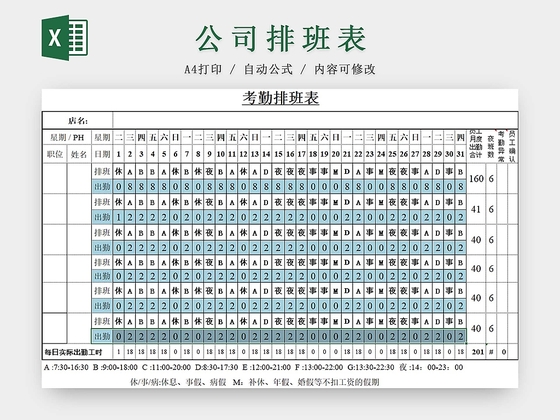560x420 pixels.
Task: Select the 考勤异常 column header
Action: pyautogui.click(x=501, y=146)
